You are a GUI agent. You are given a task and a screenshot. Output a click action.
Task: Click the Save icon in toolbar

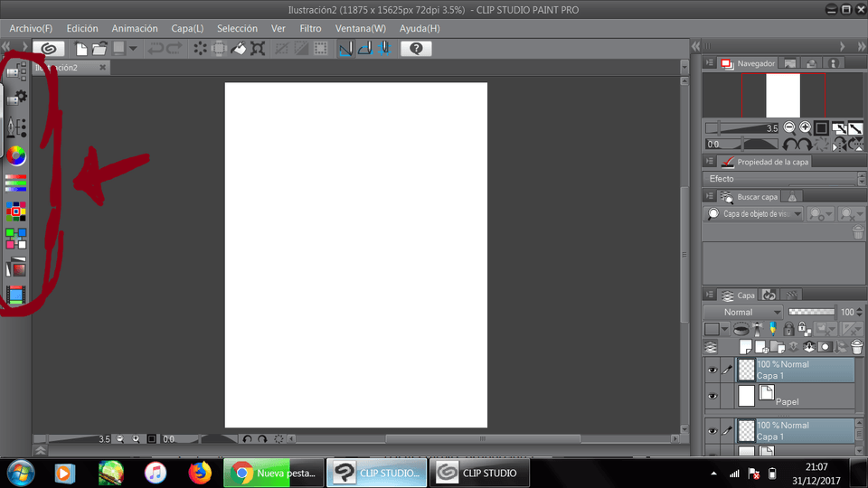coord(118,49)
